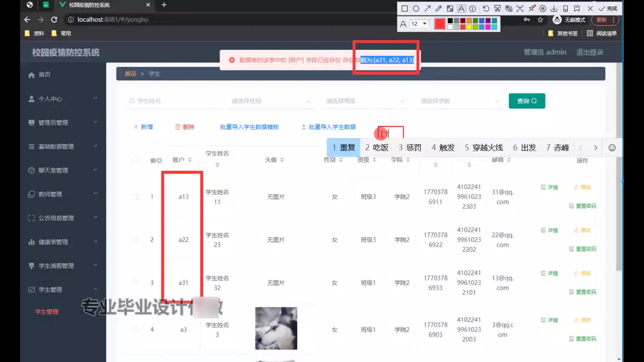
Task: Cancel the screenshot with the X icon
Action: tap(590, 9)
